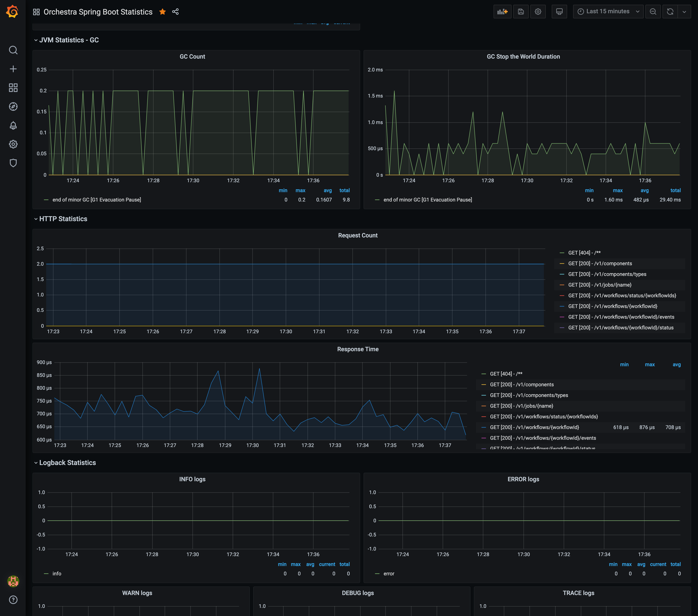
Task: Sort GC Count legend by total
Action: pos(344,190)
